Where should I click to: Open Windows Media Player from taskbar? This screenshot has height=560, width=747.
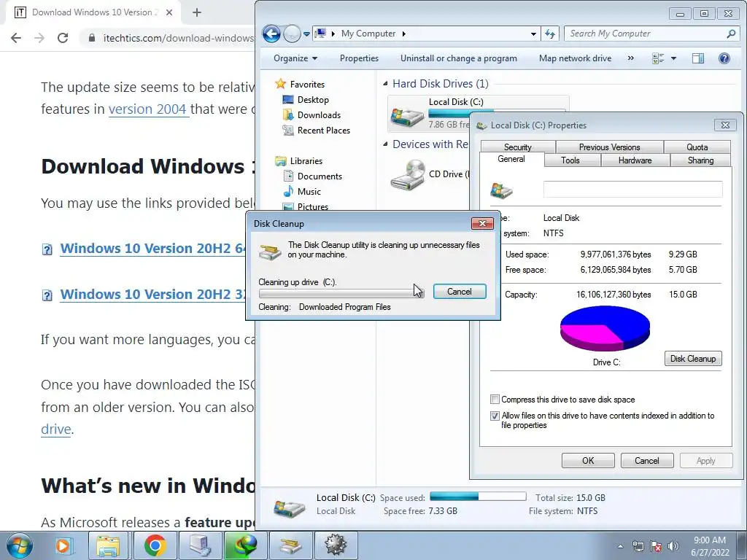(63, 545)
